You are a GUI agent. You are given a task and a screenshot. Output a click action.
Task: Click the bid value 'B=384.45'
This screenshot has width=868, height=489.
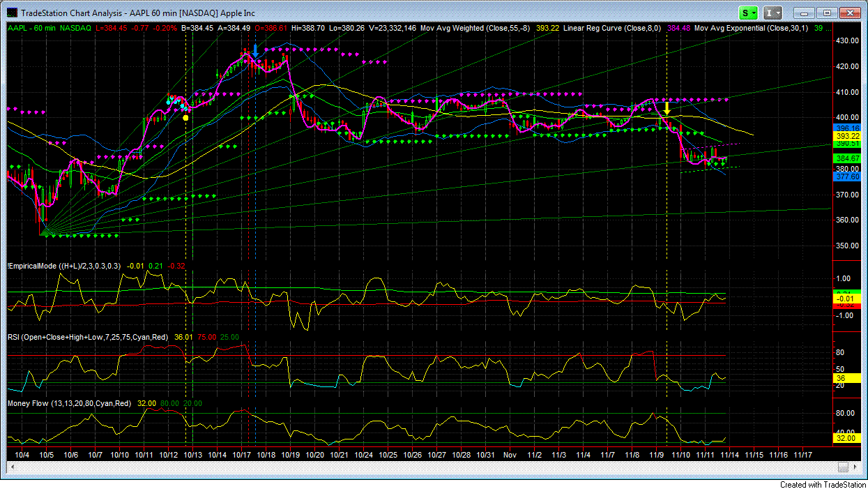point(198,29)
